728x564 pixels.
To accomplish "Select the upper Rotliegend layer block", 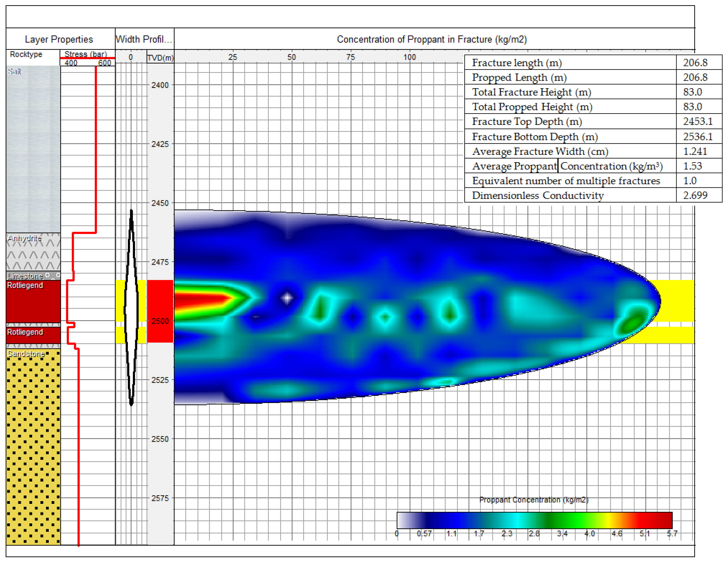I will [33, 302].
